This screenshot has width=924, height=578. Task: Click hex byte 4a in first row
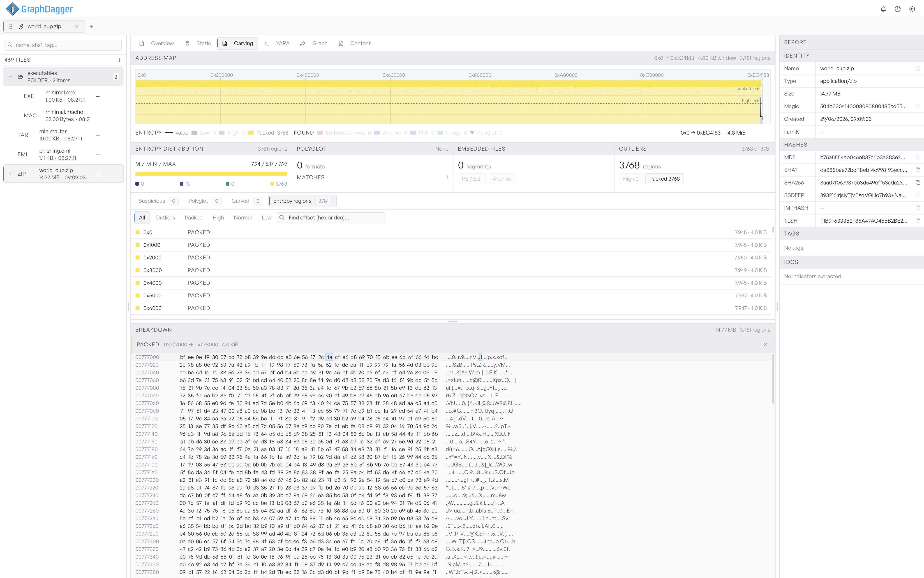pyautogui.click(x=329, y=357)
